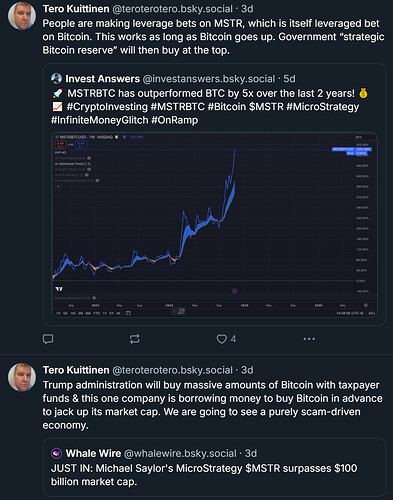Click Tero Kuittinen avatar on first post
The image size is (393, 500).
pos(22,16)
